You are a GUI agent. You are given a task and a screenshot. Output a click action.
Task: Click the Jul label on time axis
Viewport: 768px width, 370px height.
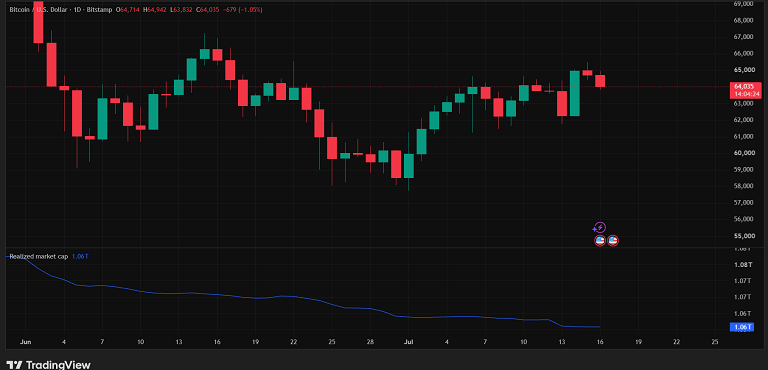408,342
